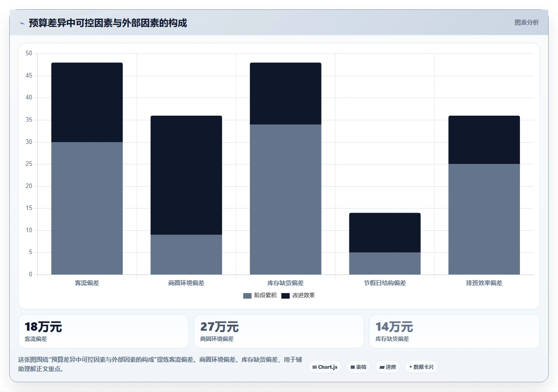This screenshot has width=558, height=392.
Task: Click 商圈环境偏差 dark 改进效果 bar segment
Action: pyautogui.click(x=186, y=175)
